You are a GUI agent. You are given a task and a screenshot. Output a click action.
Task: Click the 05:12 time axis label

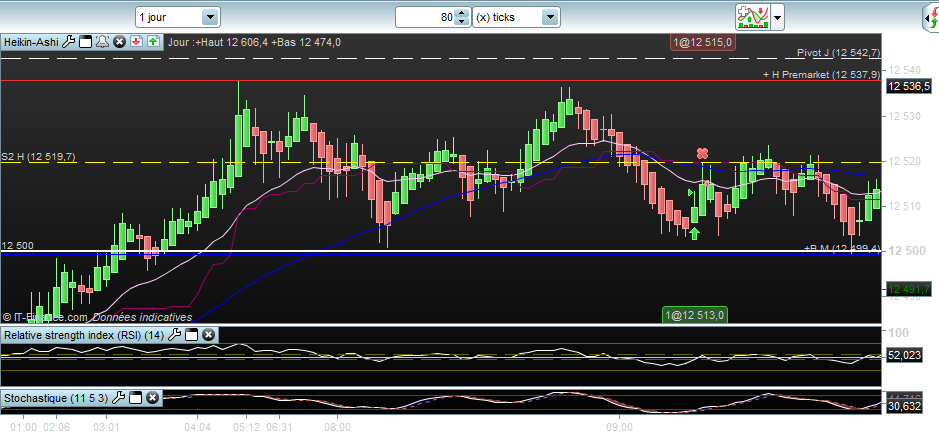click(x=246, y=427)
